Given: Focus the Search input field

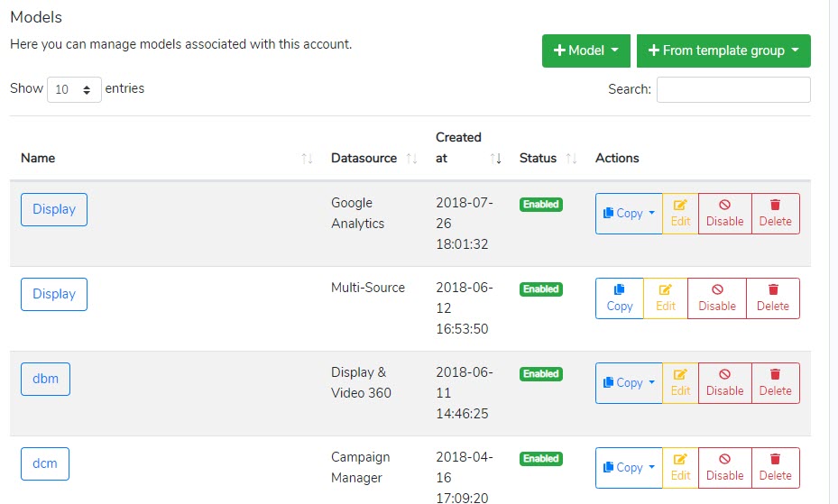Looking at the screenshot, I should (x=733, y=89).
